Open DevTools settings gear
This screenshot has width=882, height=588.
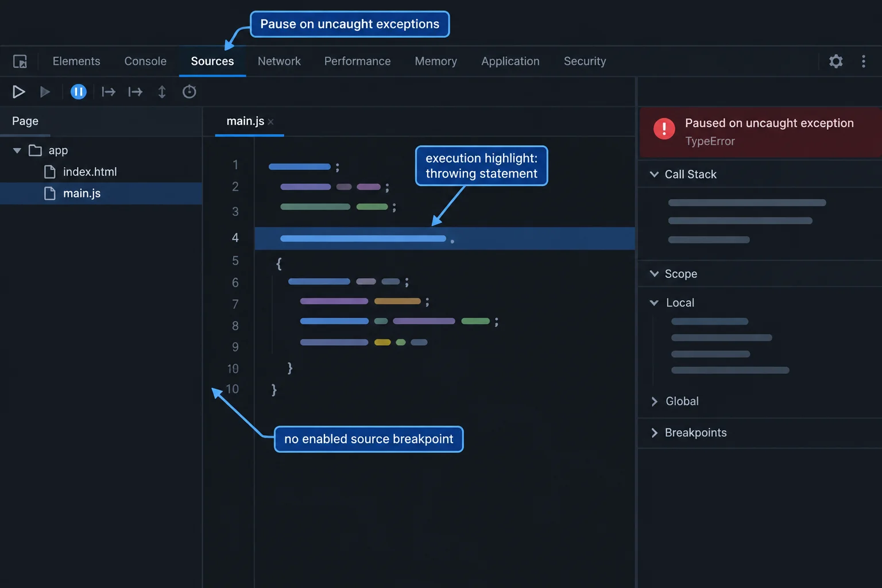pyautogui.click(x=836, y=61)
